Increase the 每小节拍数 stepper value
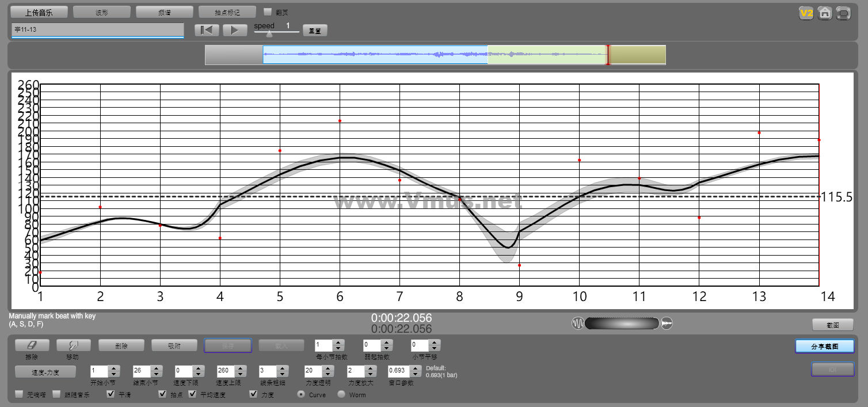This screenshot has height=407, width=868. (338, 343)
